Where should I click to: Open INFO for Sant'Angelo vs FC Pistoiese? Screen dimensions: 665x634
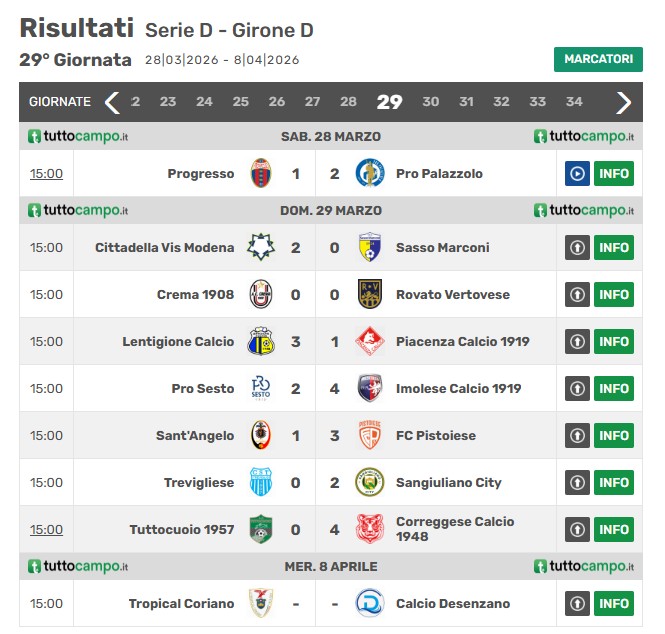pos(614,436)
